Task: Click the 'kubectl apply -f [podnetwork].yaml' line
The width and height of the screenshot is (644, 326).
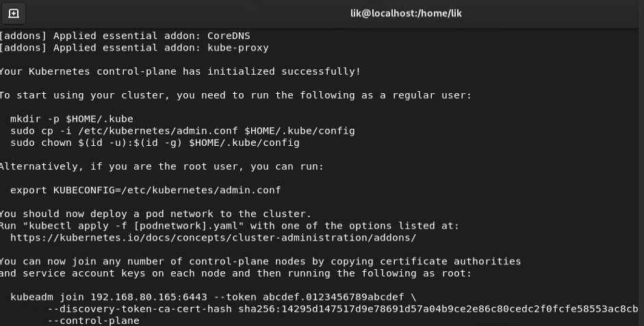Action: pos(229,226)
